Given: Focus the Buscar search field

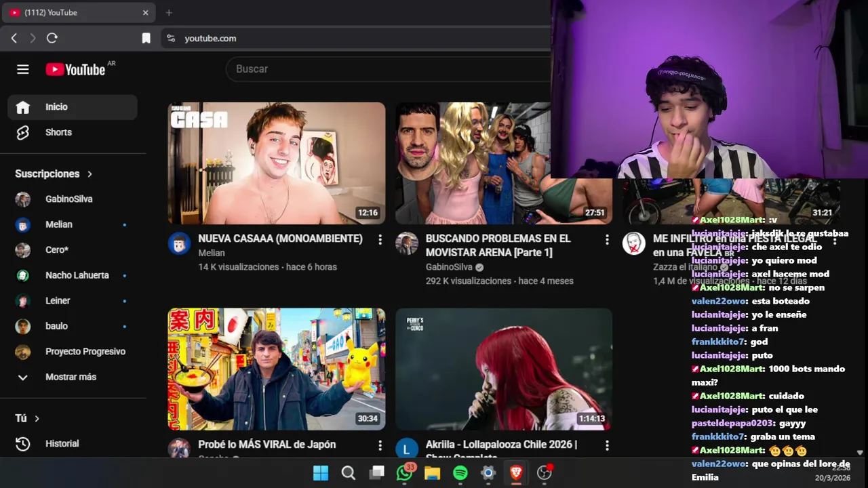Looking at the screenshot, I should [x=390, y=69].
